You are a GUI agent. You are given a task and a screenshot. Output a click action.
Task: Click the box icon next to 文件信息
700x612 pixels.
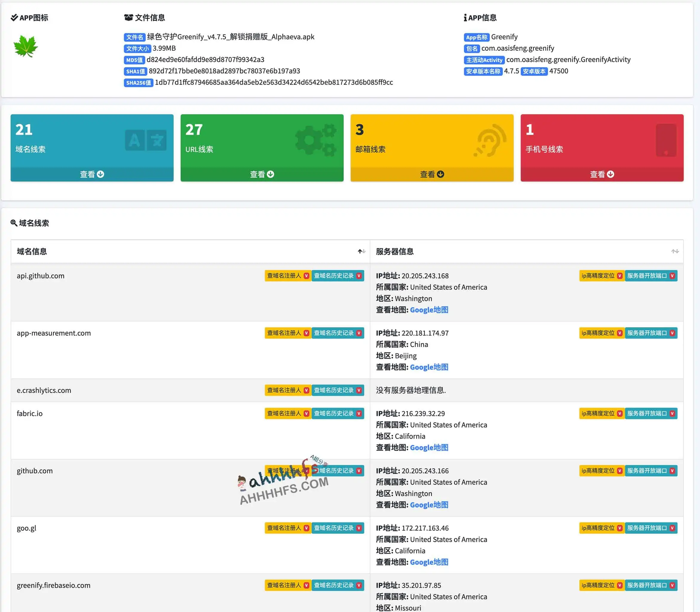[128, 18]
